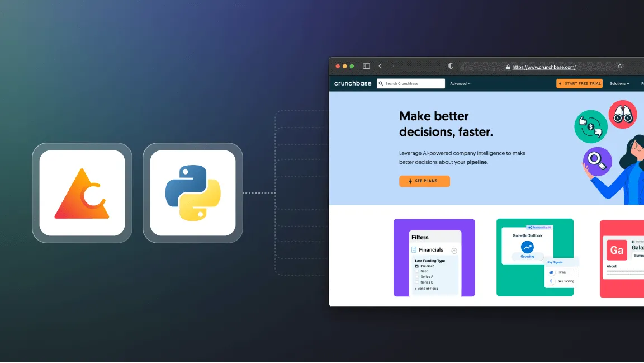Click the SEE PLANS button

pyautogui.click(x=424, y=181)
